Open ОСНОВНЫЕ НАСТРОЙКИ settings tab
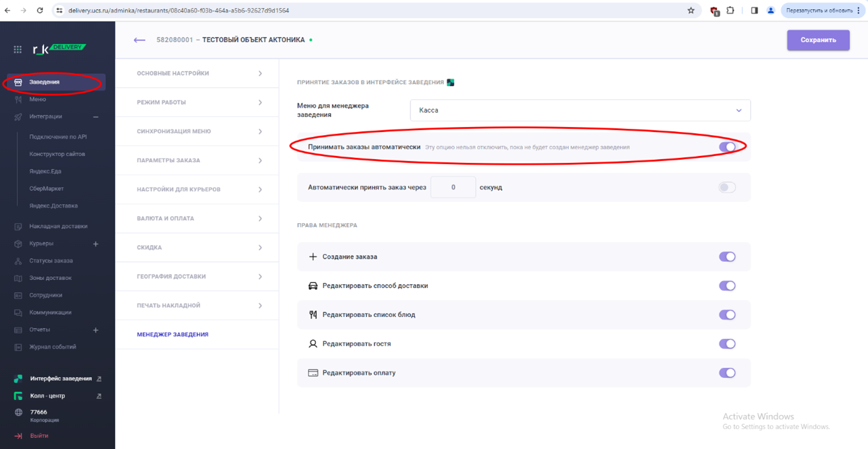The height and width of the screenshot is (449, 868). point(197,74)
